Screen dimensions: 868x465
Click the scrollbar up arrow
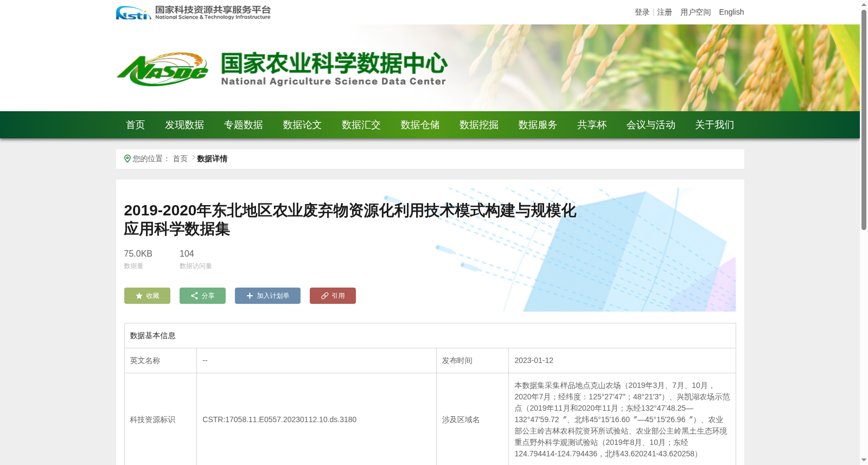(x=864, y=4)
